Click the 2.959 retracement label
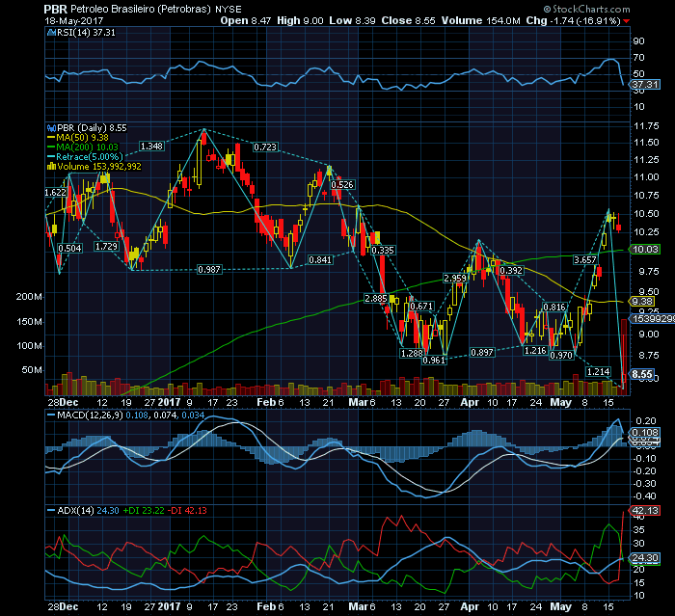 click(455, 278)
